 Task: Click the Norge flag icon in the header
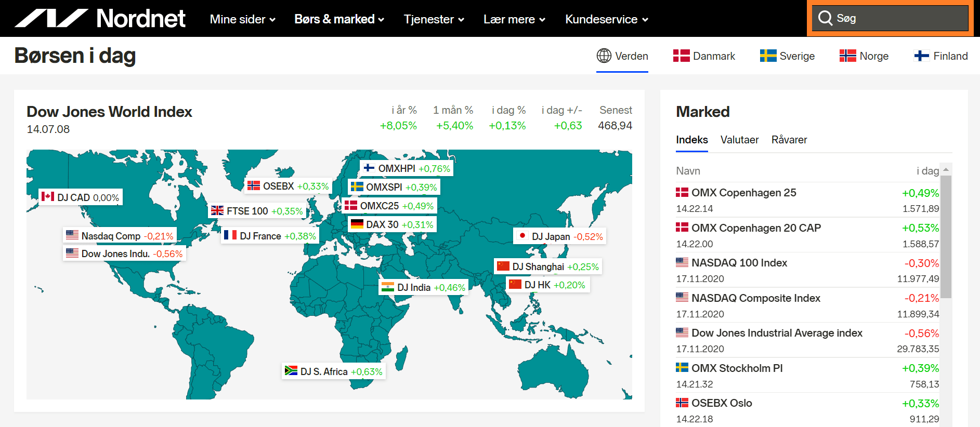(x=847, y=56)
